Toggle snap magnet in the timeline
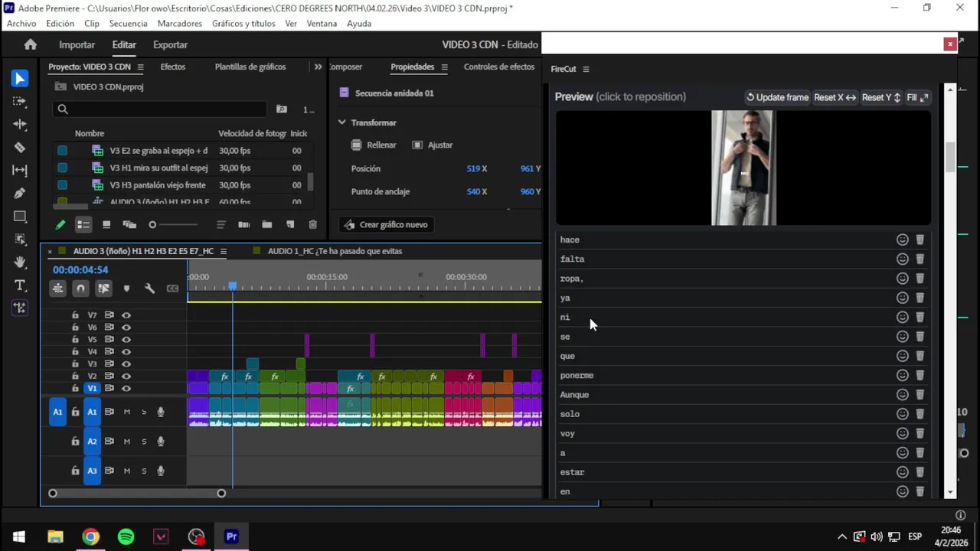The width and height of the screenshot is (980, 551). pos(80,289)
